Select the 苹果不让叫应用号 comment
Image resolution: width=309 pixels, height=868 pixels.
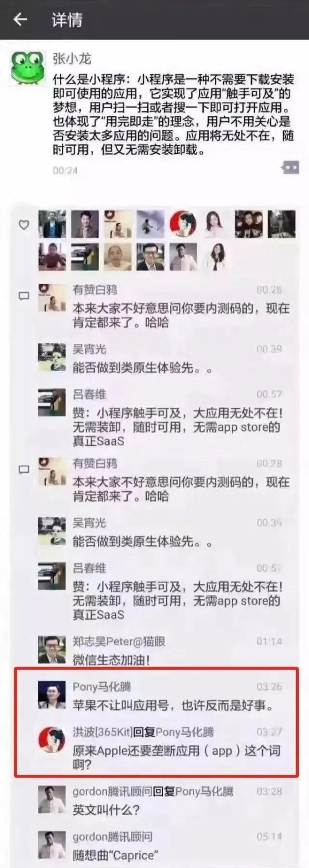(173, 705)
